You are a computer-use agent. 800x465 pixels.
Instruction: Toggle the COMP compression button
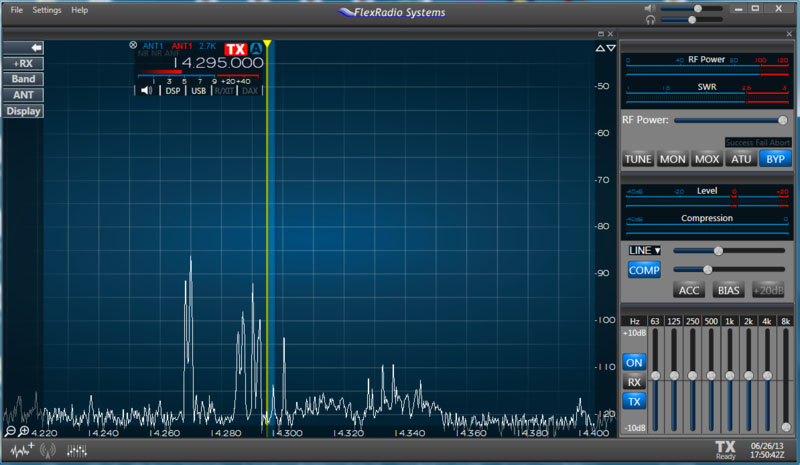coord(644,270)
